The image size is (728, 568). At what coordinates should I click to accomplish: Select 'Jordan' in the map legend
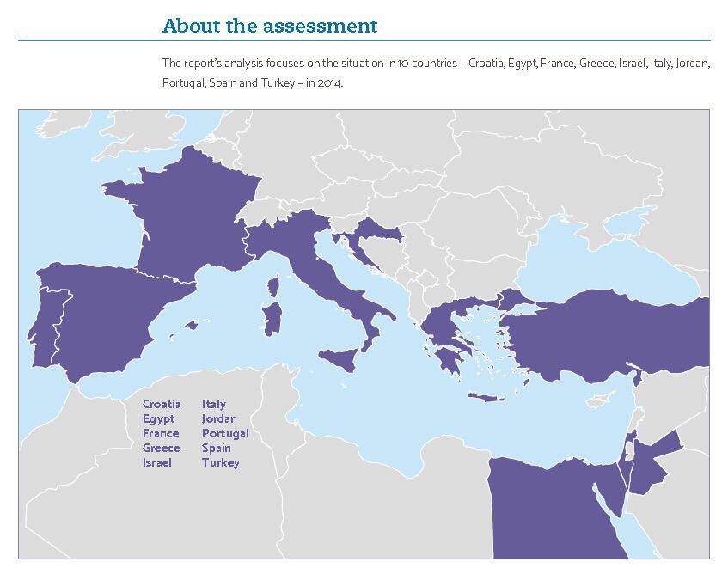point(219,419)
